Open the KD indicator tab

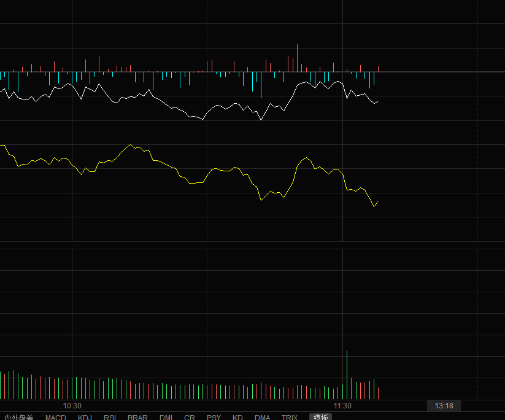pos(237,417)
